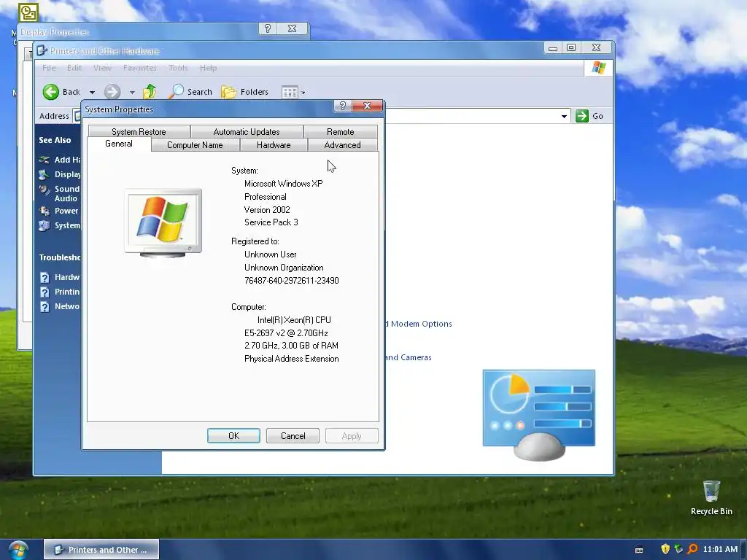The height and width of the screenshot is (560, 747).
Task: Click the 11:01 AM taskbar clock
Action: coord(720,549)
